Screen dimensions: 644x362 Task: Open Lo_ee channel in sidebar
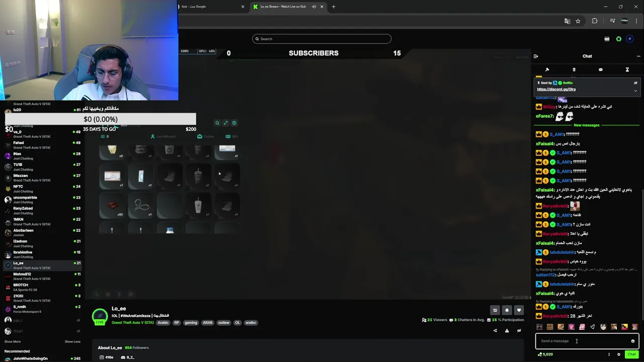(41, 265)
